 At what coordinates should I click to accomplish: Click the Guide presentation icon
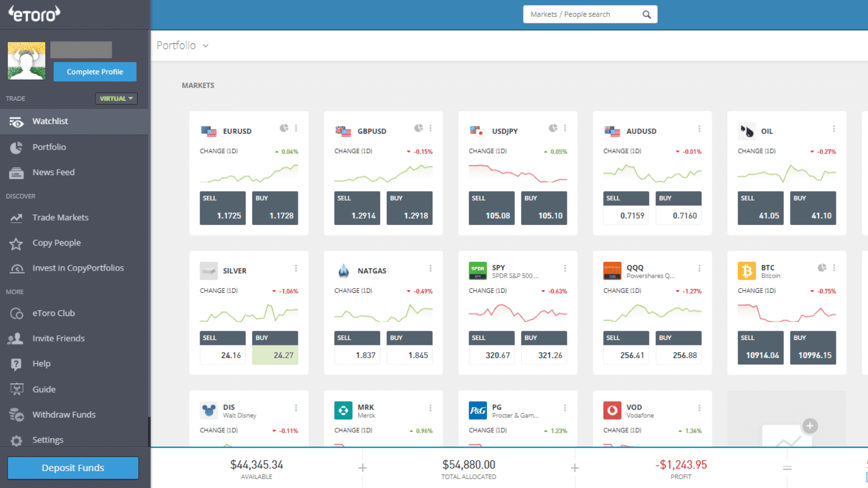[17, 389]
